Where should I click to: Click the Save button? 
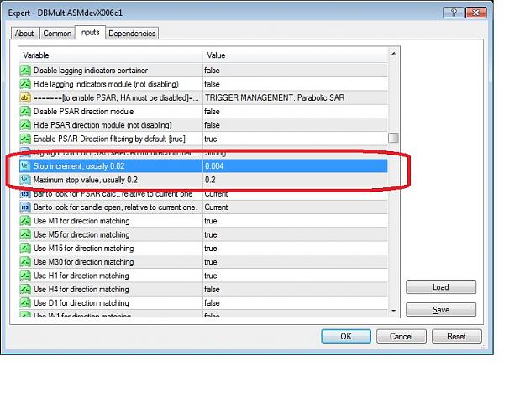[441, 310]
